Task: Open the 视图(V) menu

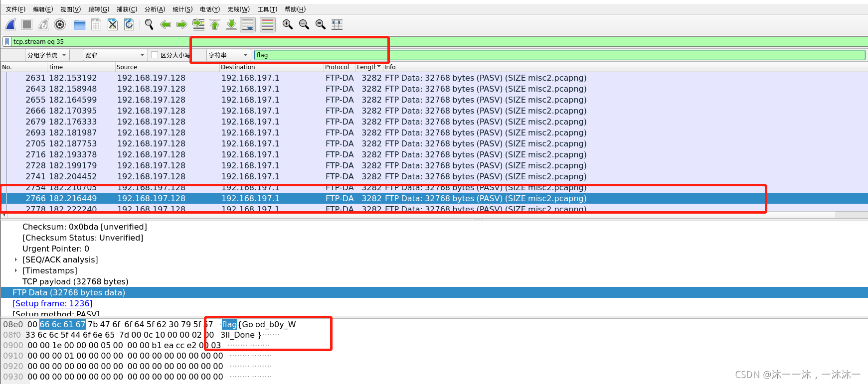Action: tap(70, 9)
